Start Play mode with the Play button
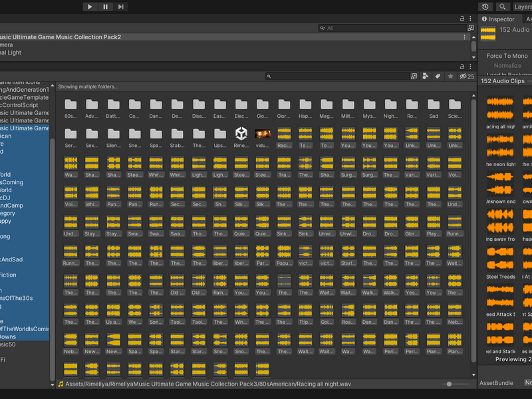The height and width of the screenshot is (399, 532). (x=90, y=7)
